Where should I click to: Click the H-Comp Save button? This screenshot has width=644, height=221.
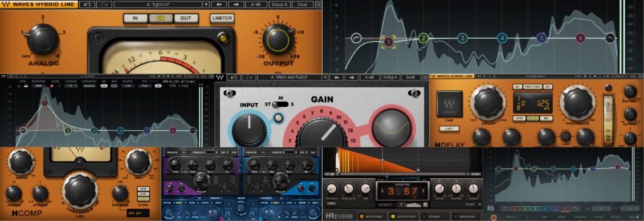[302, 5]
